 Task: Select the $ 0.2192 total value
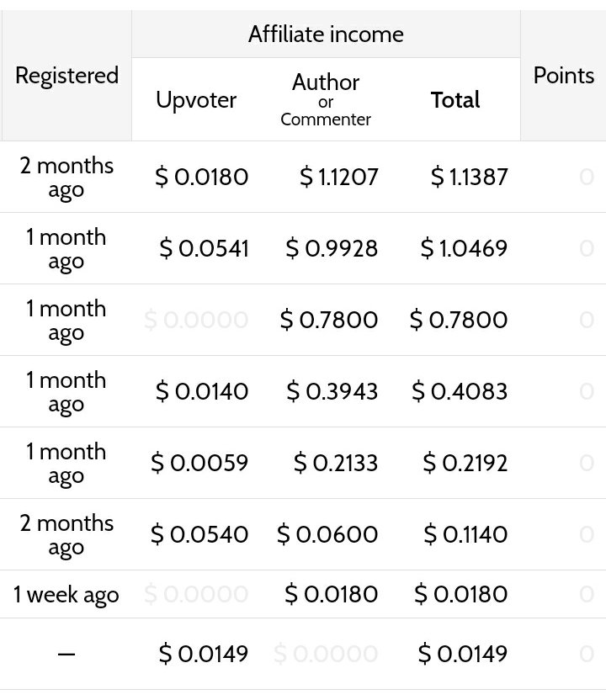click(465, 463)
